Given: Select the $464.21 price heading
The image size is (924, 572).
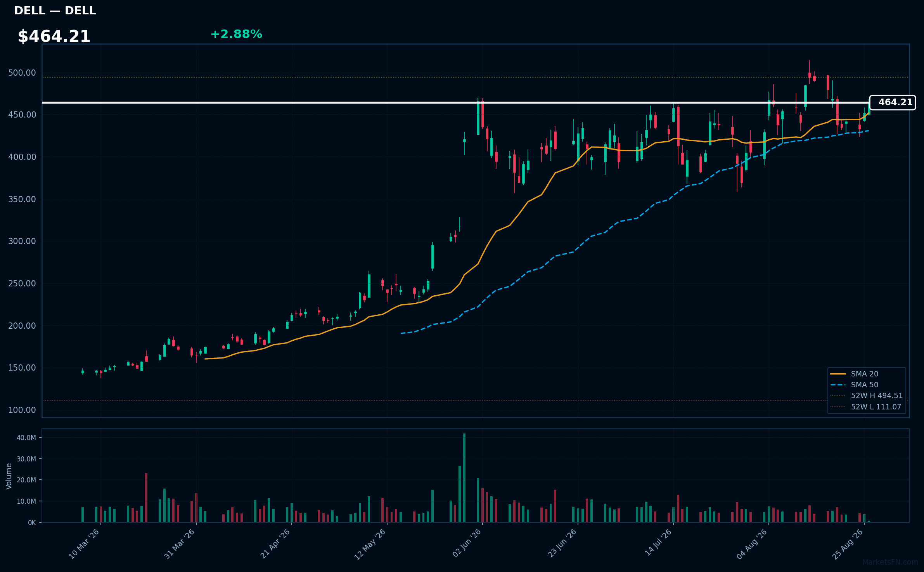Looking at the screenshot, I should point(54,36).
